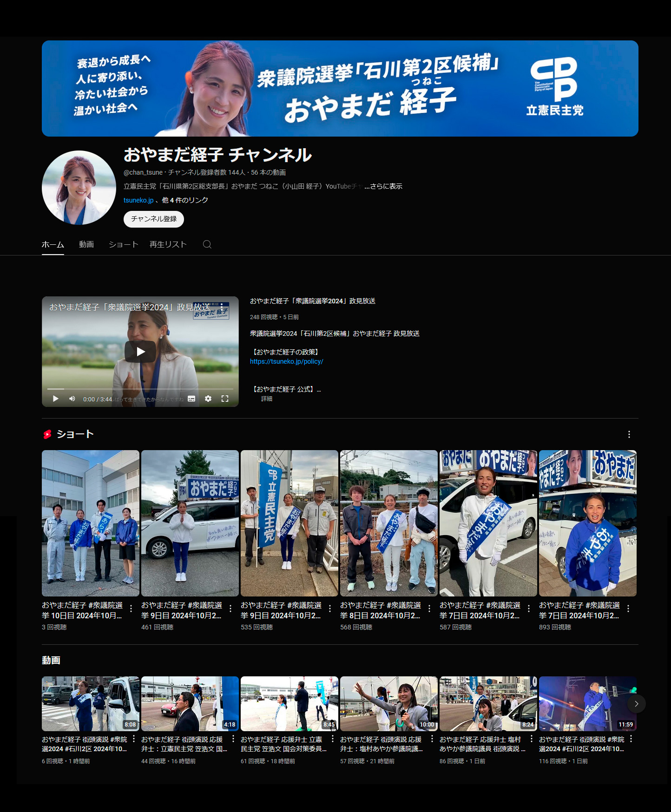Click the チャンネル登録 subscribe button

[x=154, y=219]
